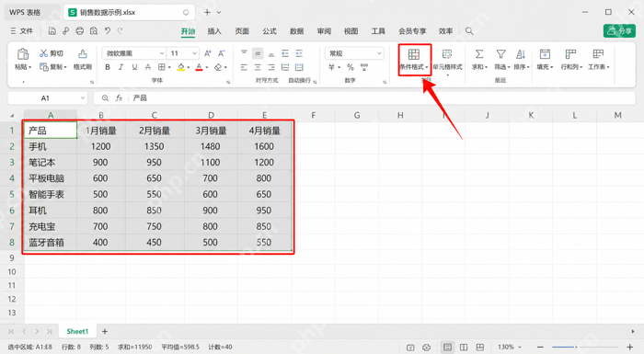
Task: Click the save icon in quick toolbar
Action: pos(52,30)
